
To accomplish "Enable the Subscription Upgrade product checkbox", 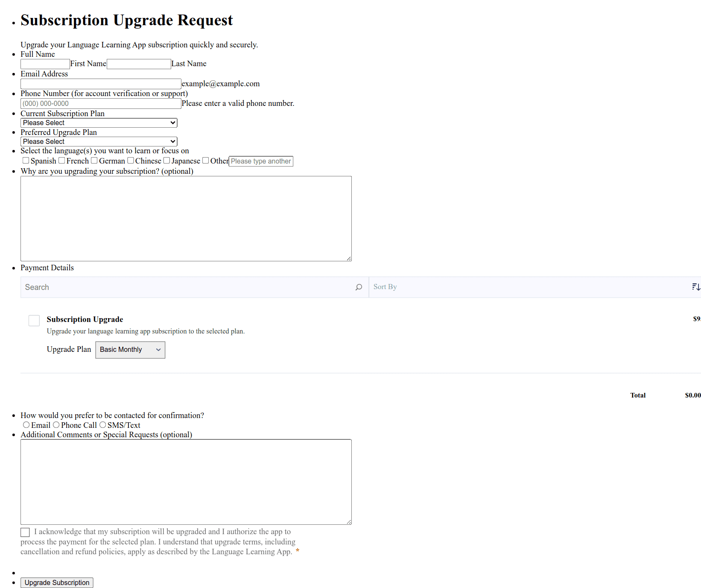I will click(34, 321).
